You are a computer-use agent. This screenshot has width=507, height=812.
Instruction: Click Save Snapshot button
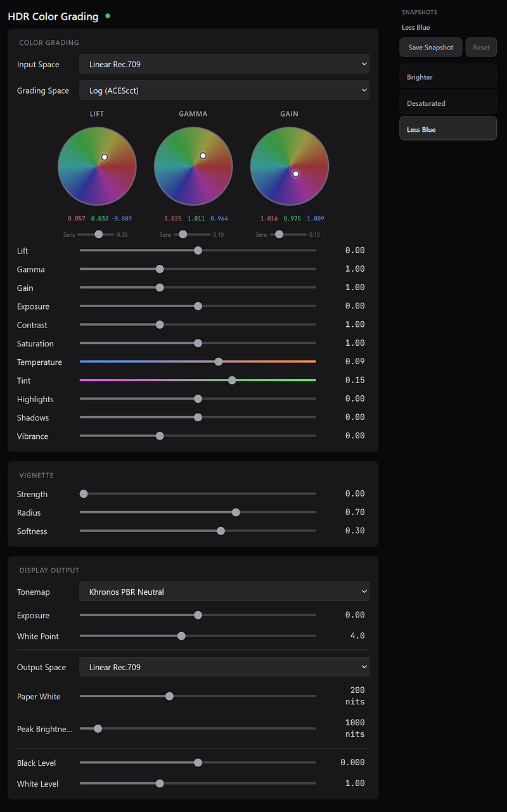tap(431, 48)
